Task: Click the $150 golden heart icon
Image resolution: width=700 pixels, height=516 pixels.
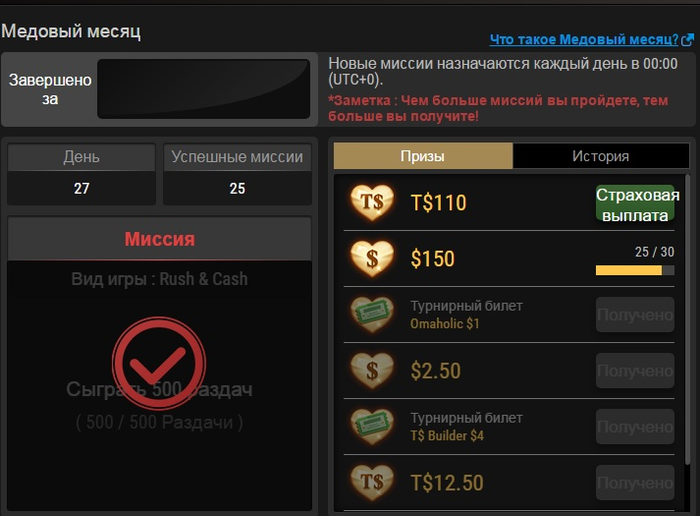Action: [x=372, y=258]
